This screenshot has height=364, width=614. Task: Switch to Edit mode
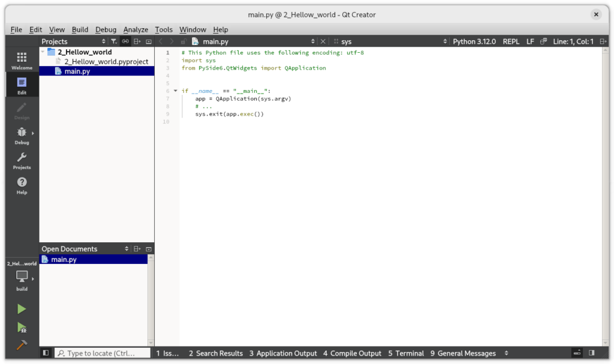click(22, 86)
